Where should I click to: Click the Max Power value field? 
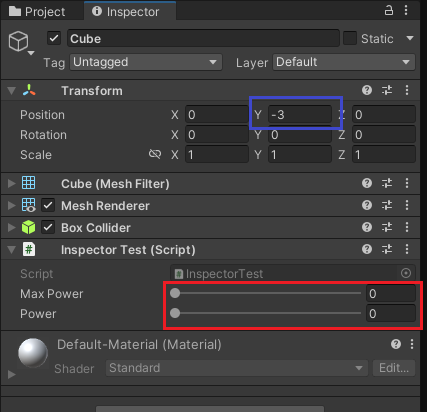(391, 294)
